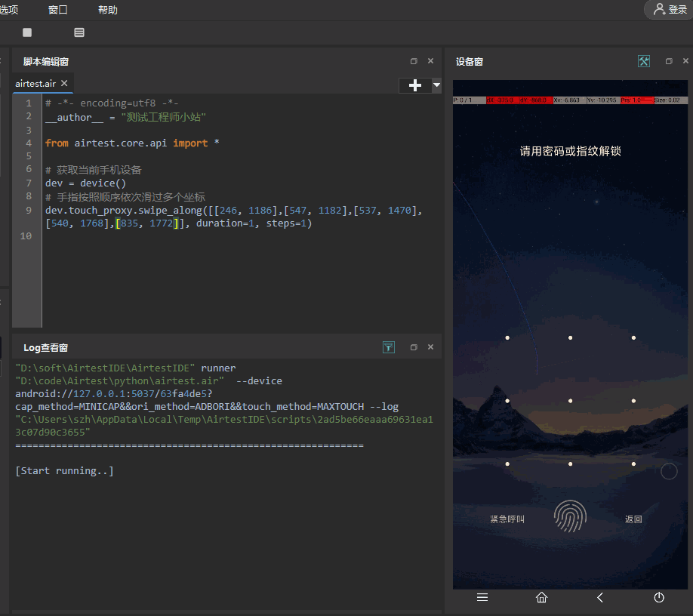The height and width of the screenshot is (616, 693).
Task: Float the 设备窗 panel
Action: [x=669, y=61]
